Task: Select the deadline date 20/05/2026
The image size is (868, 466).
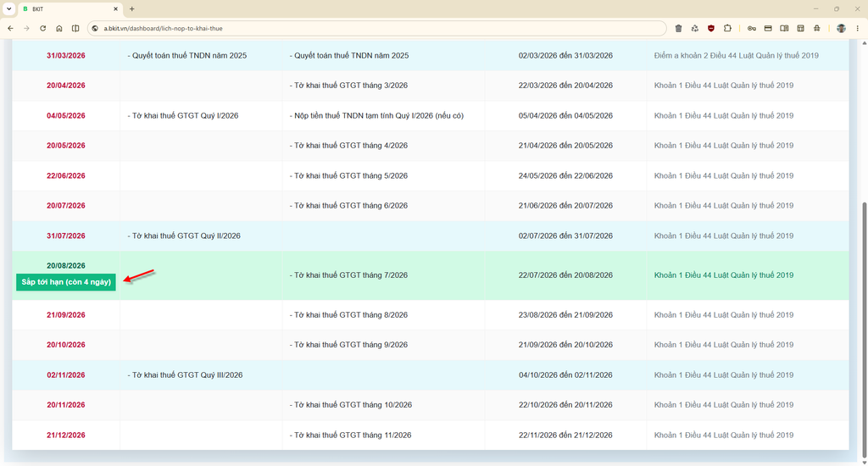Action: click(66, 146)
